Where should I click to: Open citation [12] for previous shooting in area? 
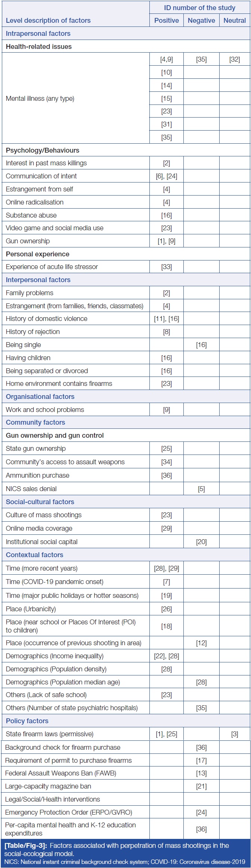click(201, 643)
